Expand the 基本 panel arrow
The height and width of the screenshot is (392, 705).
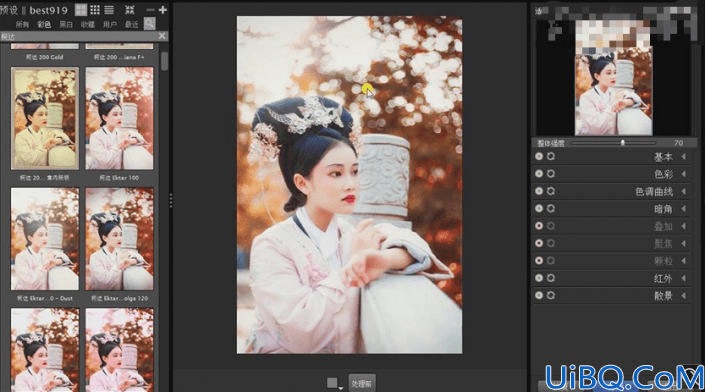684,156
